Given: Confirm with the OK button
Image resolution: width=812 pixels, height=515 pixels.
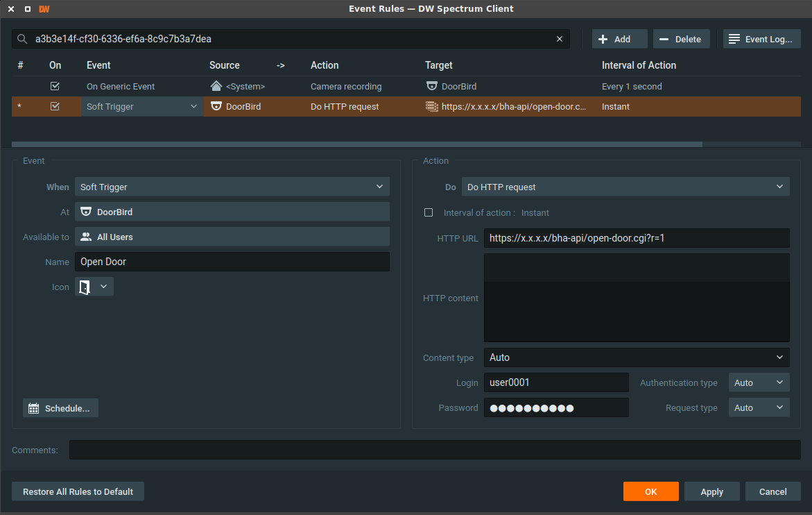Looking at the screenshot, I should tap(650, 491).
